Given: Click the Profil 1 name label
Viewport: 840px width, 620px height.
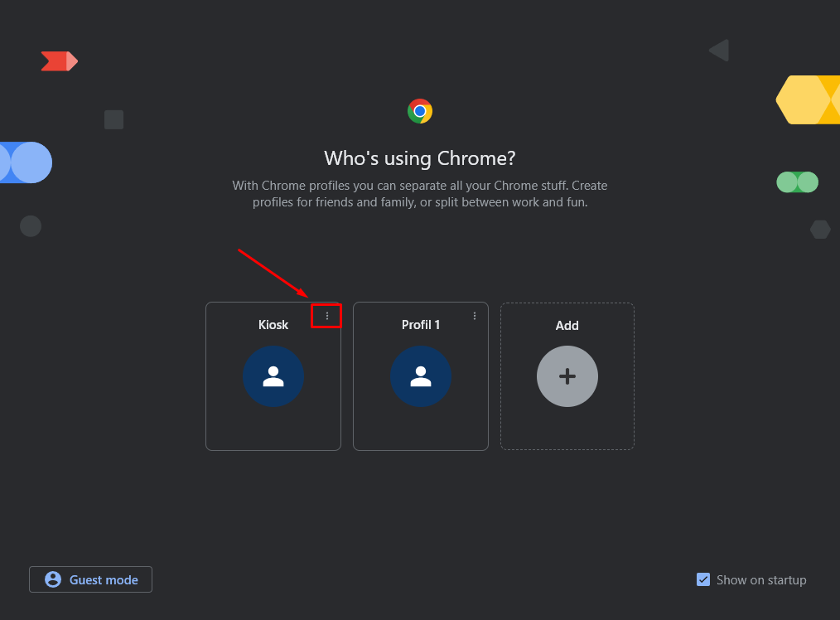Looking at the screenshot, I should pos(421,325).
